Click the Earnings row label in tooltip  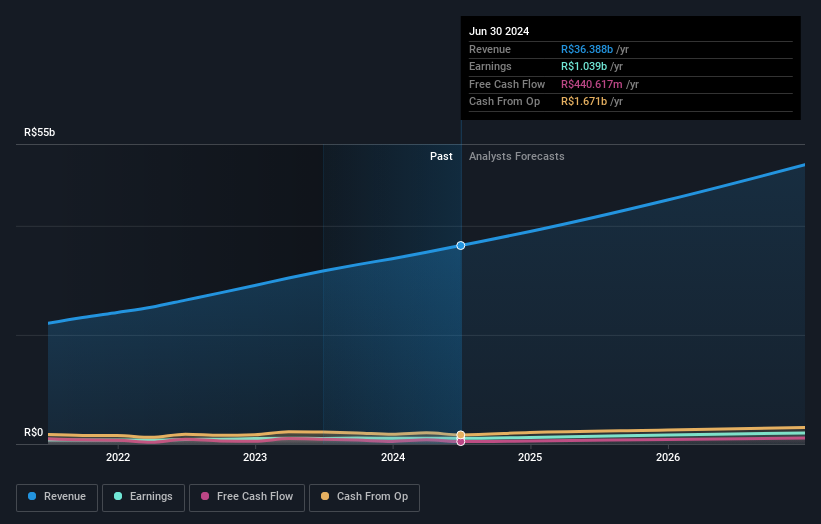tap(490, 66)
